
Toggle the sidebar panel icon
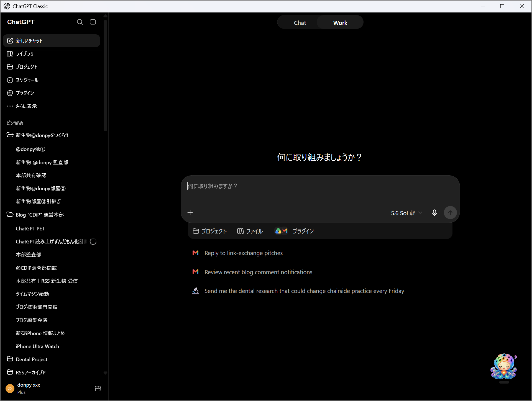(93, 22)
